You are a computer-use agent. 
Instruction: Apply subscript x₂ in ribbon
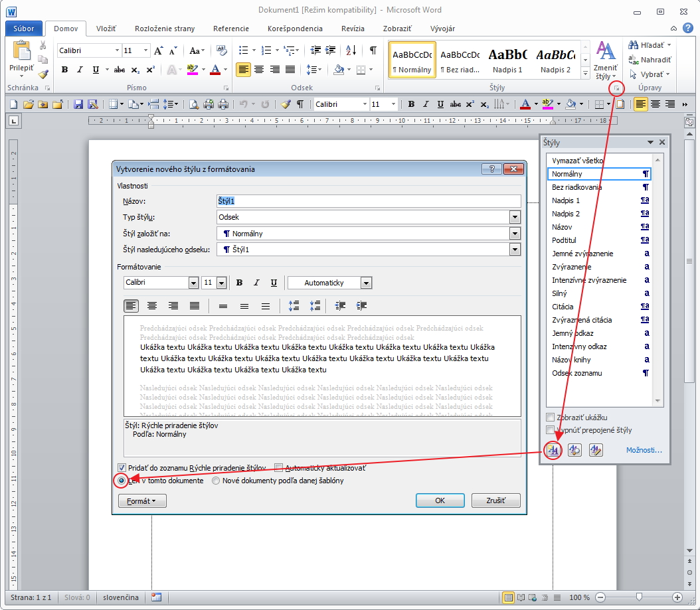click(x=135, y=70)
